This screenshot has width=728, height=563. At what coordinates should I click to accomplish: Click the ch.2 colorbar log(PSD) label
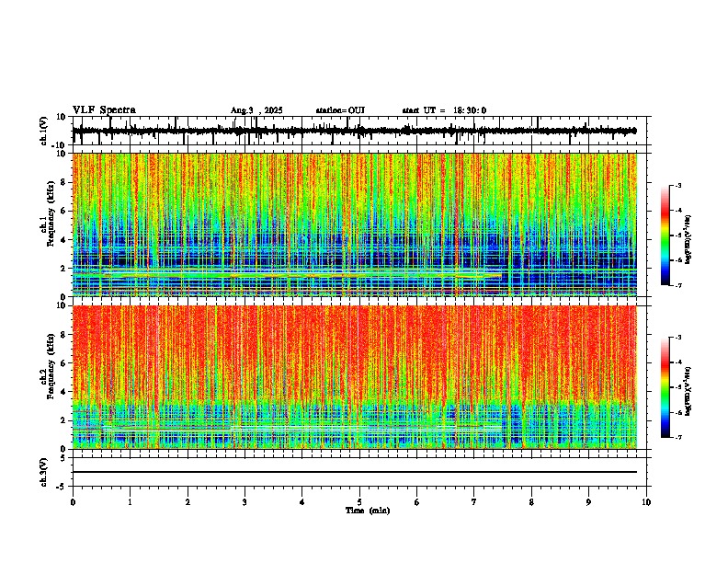[x=688, y=391]
